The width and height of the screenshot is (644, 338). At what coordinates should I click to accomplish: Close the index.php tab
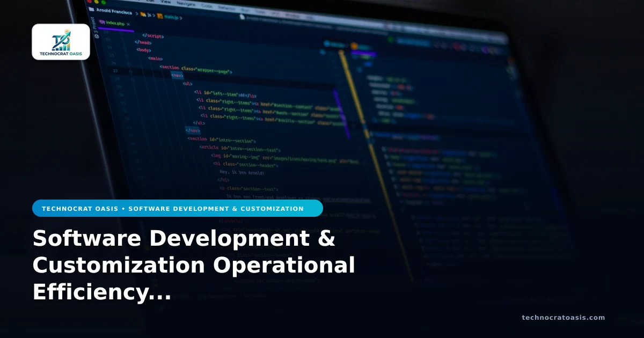[128, 25]
